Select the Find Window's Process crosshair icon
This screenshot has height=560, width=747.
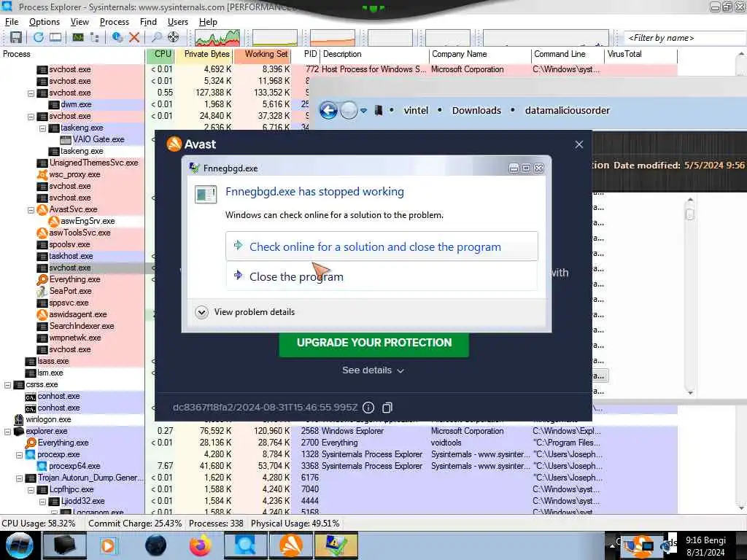(174, 37)
